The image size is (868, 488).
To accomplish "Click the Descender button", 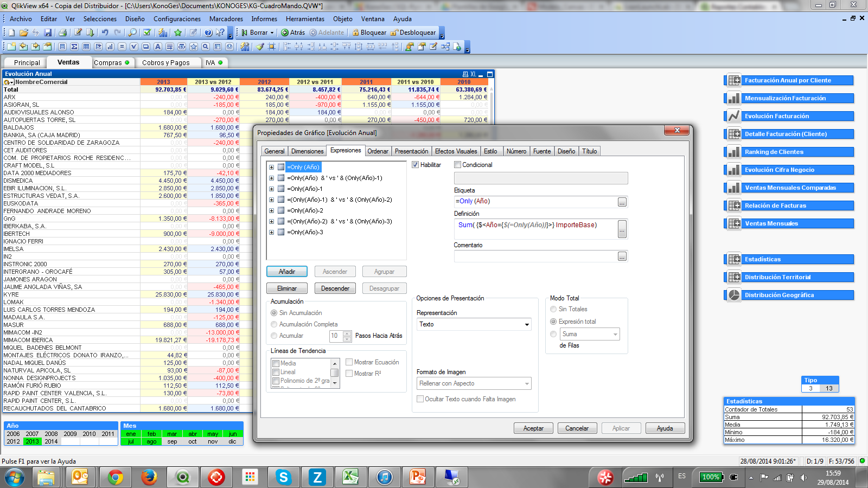I will (x=335, y=288).
